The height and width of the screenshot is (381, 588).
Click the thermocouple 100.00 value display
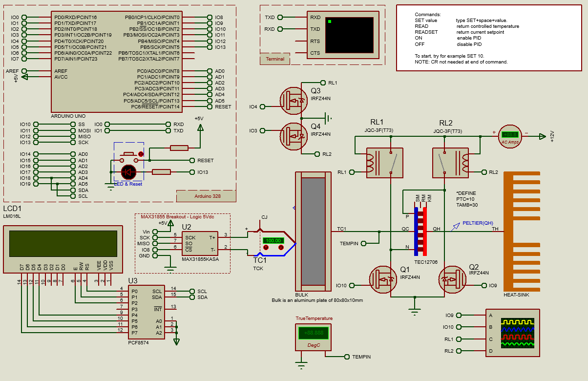(273, 241)
